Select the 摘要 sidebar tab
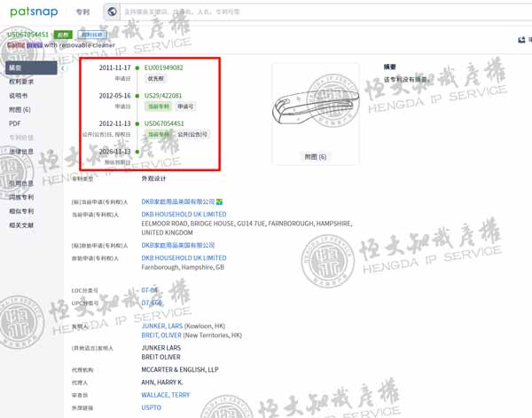The image size is (532, 418). [31, 68]
